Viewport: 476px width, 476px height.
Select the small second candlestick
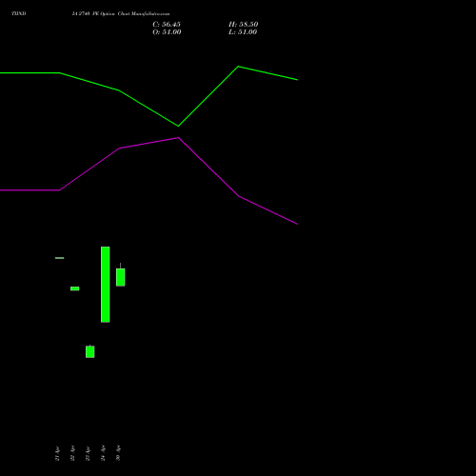point(75,288)
